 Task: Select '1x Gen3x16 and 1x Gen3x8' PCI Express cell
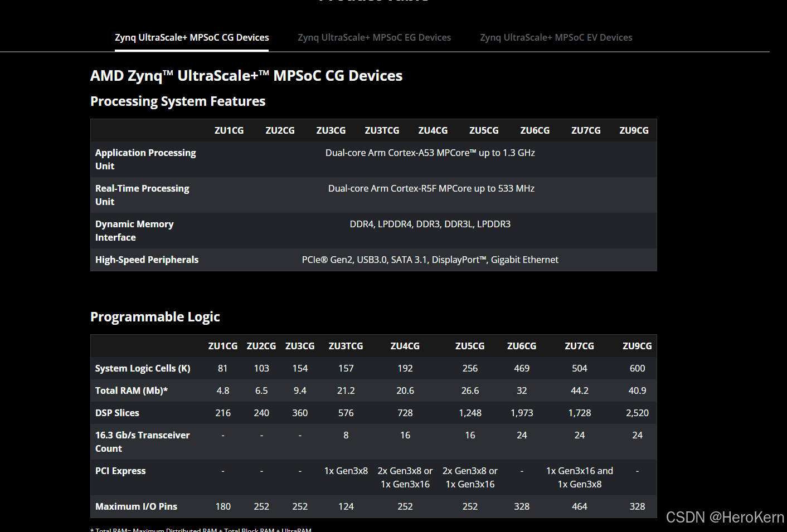tap(580, 477)
